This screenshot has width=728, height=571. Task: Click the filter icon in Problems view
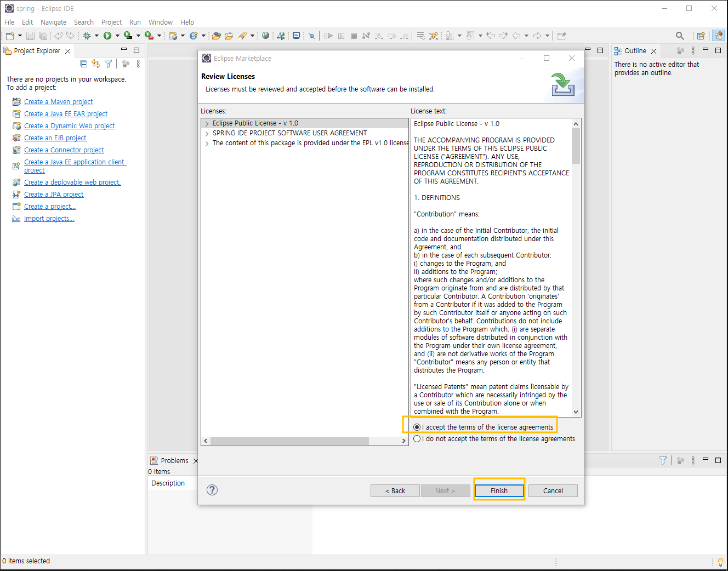[x=663, y=460]
